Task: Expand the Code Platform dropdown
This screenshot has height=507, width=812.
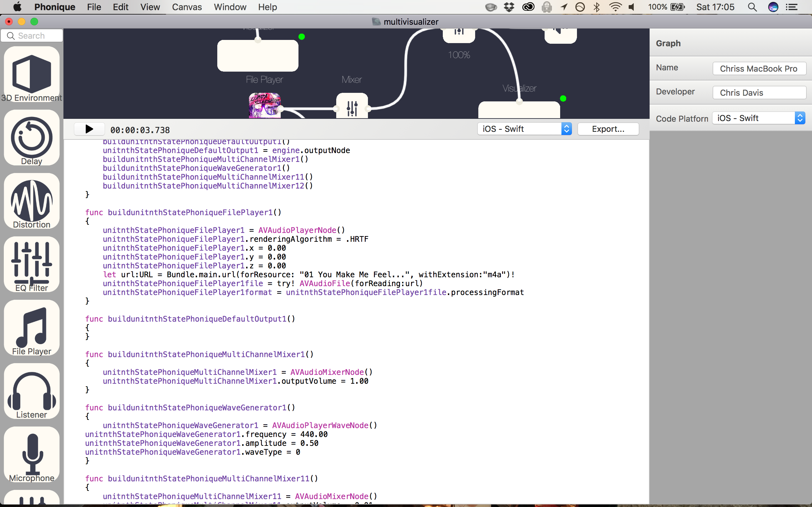Action: pyautogui.click(x=758, y=119)
